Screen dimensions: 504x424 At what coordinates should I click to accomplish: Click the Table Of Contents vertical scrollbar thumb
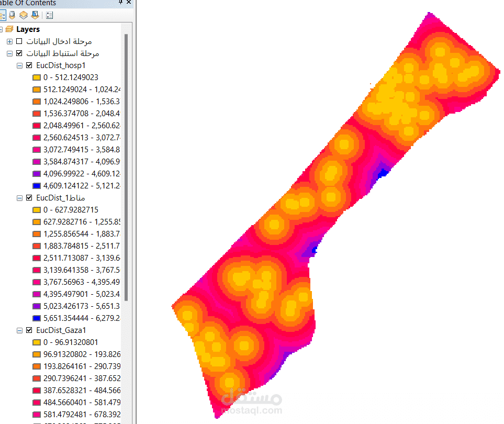126,167
